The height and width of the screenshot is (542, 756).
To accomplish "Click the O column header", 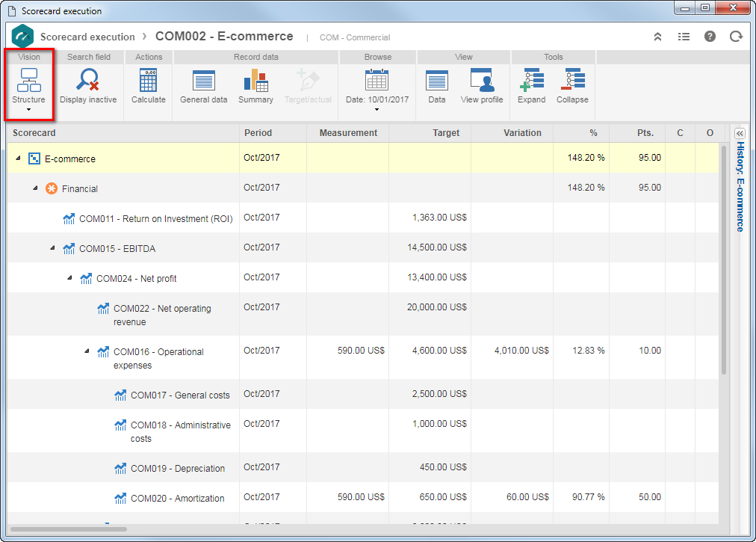I will [x=709, y=133].
